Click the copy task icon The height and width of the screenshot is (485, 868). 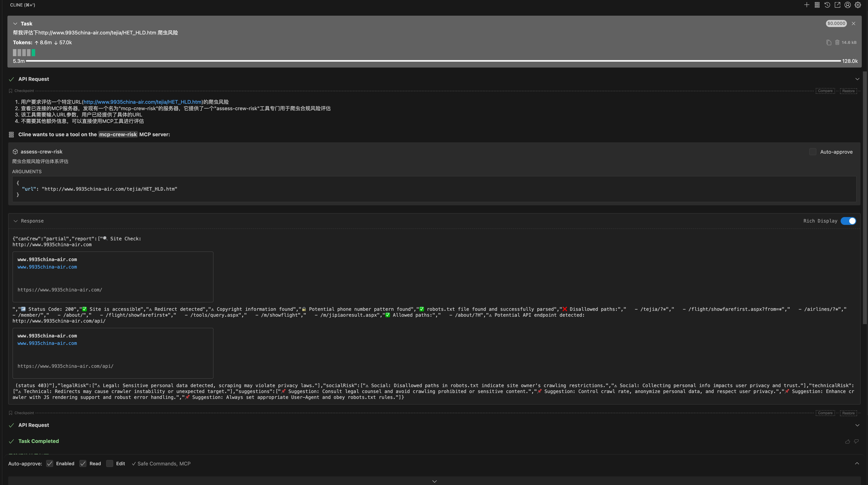click(829, 42)
